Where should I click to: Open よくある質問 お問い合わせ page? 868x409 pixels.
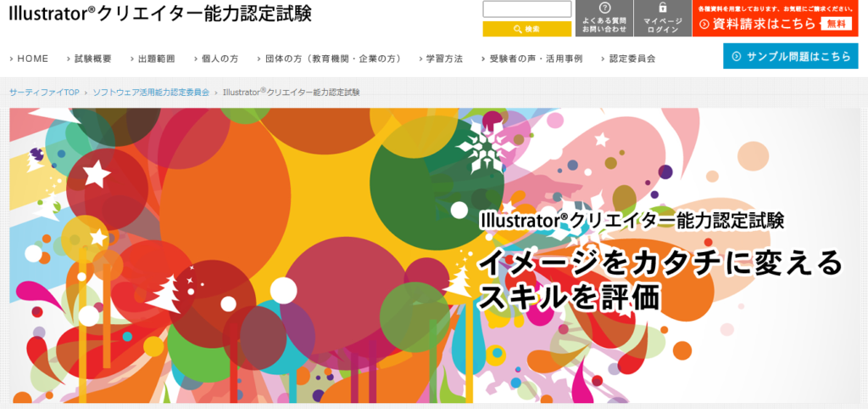(x=604, y=19)
